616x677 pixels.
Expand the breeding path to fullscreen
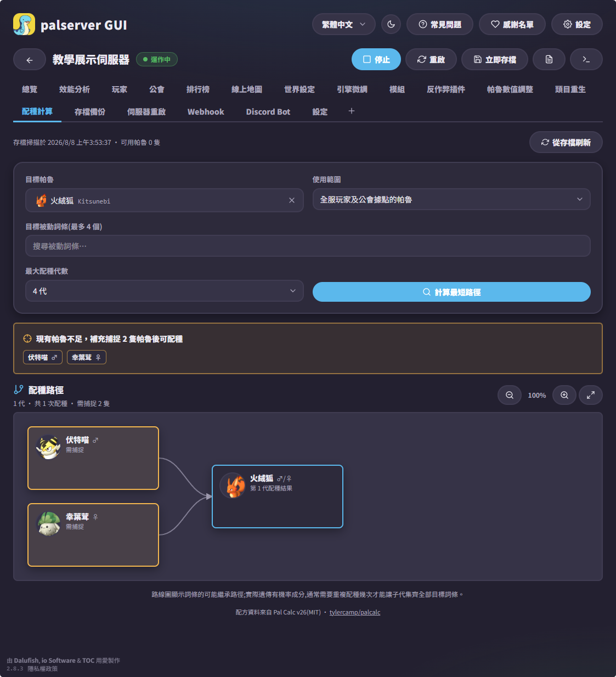[x=591, y=395]
